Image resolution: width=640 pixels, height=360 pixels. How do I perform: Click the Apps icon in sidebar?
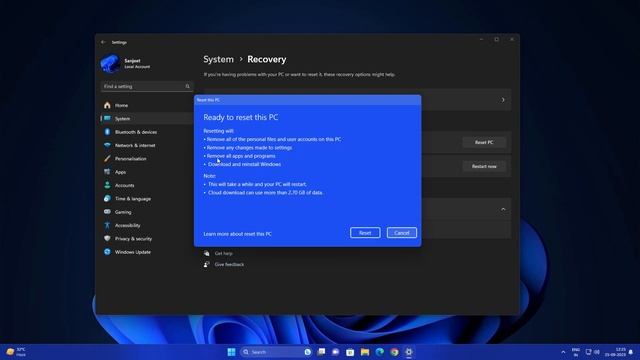(x=107, y=172)
